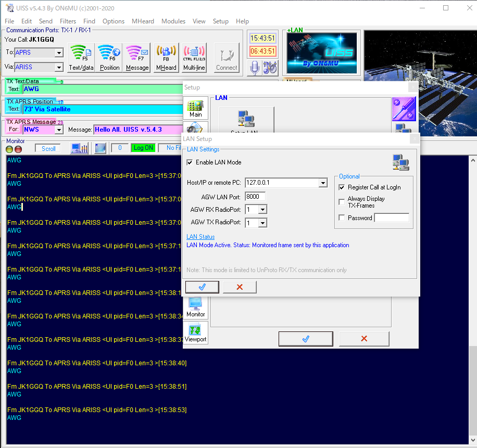Click the F5 Text/data transmit icon

click(x=81, y=57)
